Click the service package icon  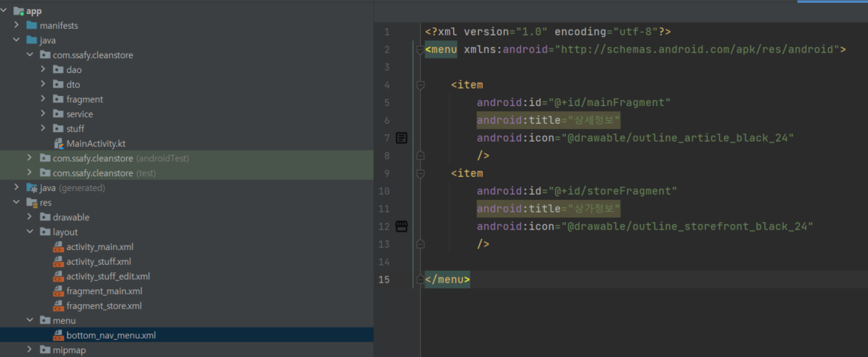tap(58, 114)
